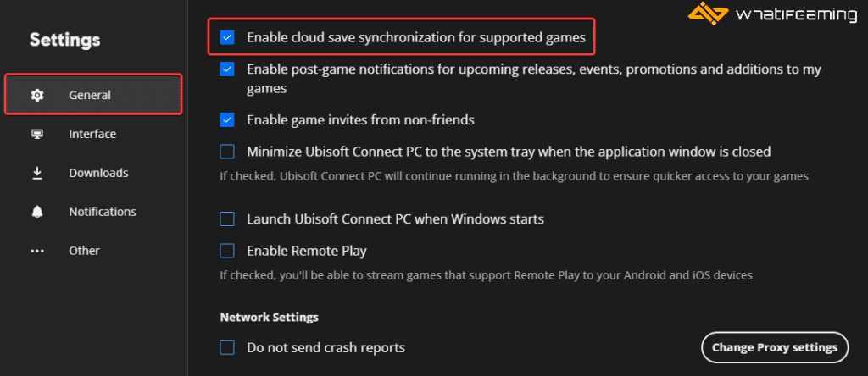Screen dimensions: 868x376
Task: Uncheck post-game notifications checkbox
Action: [x=227, y=69]
